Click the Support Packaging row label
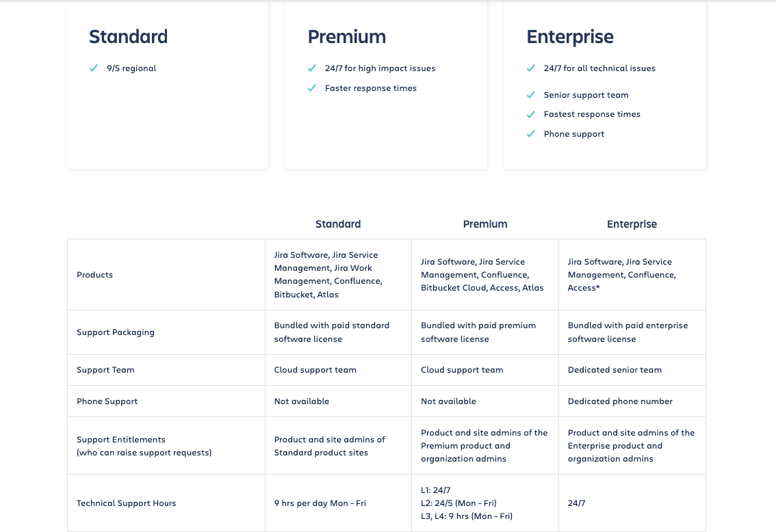776x532 pixels. click(x=115, y=332)
